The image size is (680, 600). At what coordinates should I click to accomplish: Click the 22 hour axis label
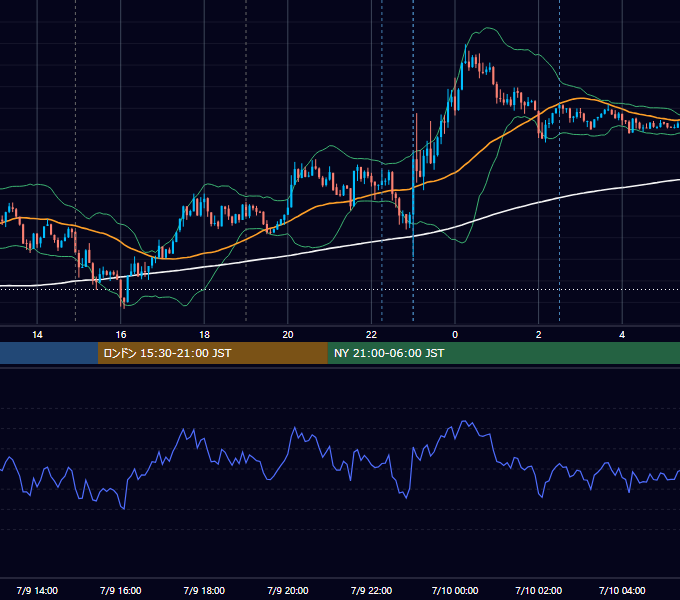tap(371, 335)
